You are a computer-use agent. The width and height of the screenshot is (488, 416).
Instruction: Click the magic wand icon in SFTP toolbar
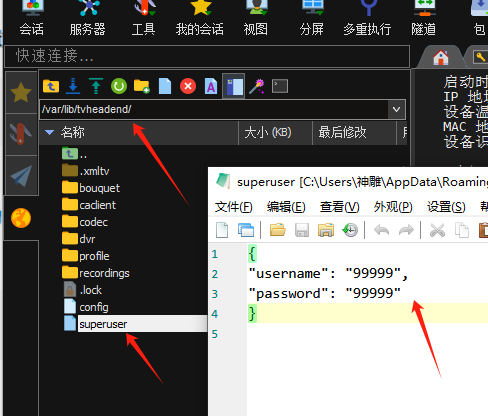[257, 86]
